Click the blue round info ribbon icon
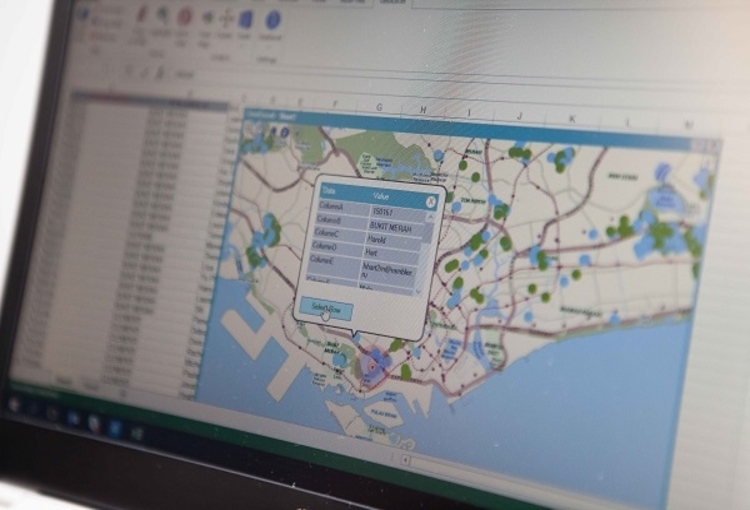750x510 pixels. 273,20
